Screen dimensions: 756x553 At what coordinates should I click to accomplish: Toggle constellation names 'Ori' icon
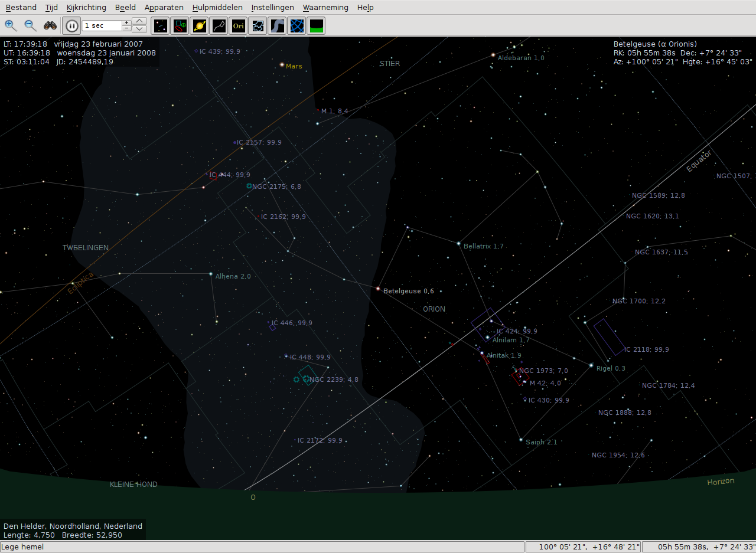coord(238,26)
